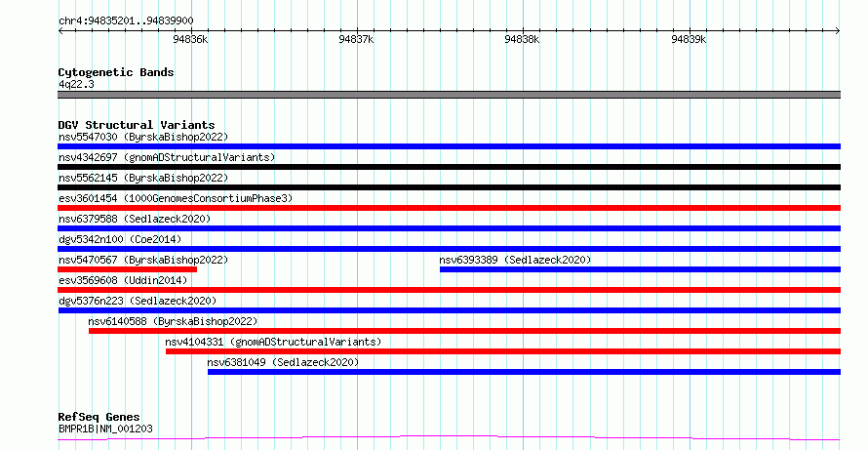The height and width of the screenshot is (450, 868).
Task: Open dgv5342n100 (Coe2014) label
Action: pos(120,239)
